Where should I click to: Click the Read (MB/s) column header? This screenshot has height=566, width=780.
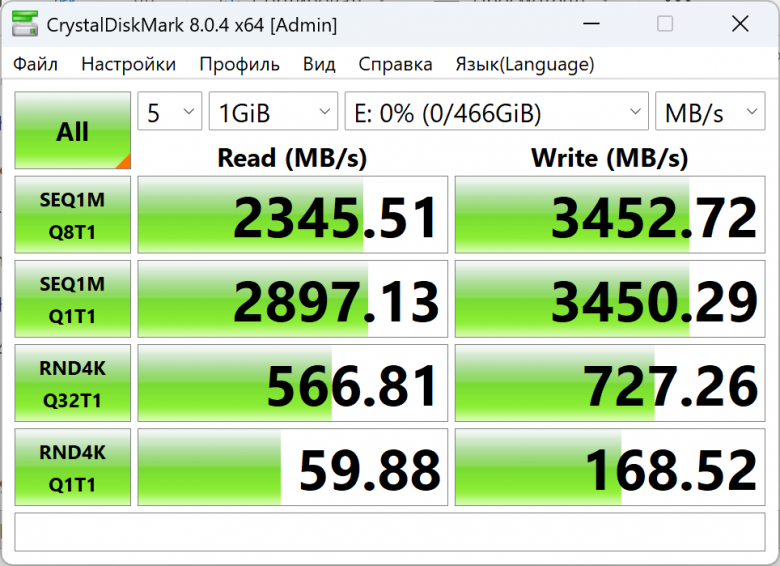click(x=292, y=158)
